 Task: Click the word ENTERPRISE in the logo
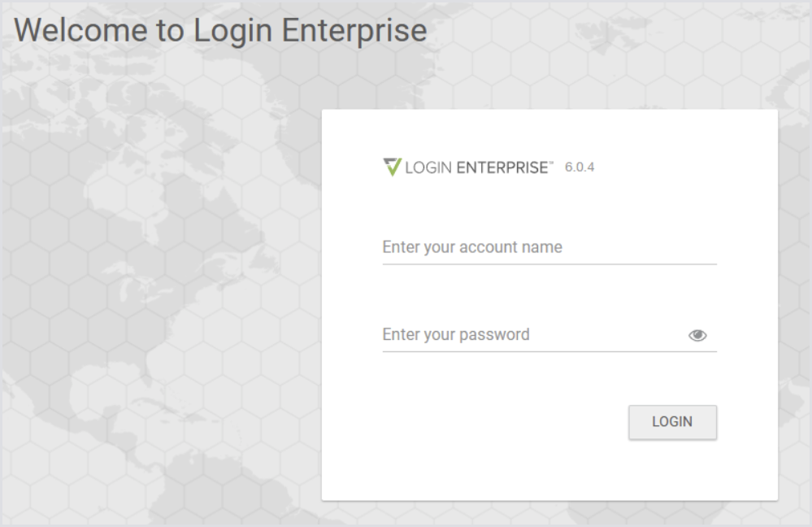tap(502, 168)
